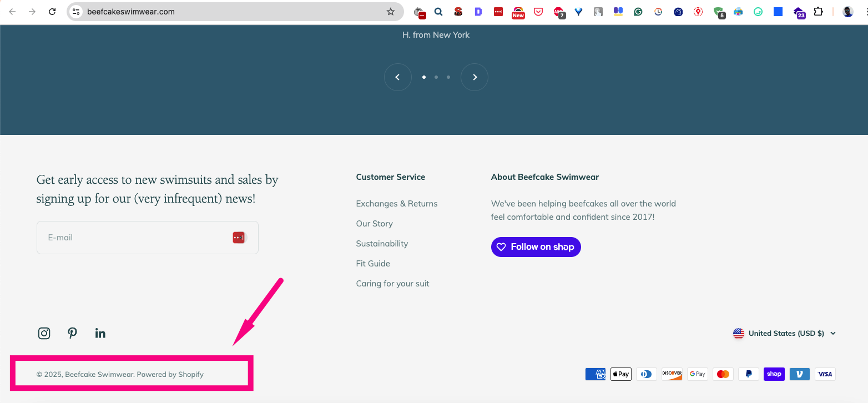This screenshot has height=403, width=868.
Task: Open the Pinterest social link
Action: pos(72,333)
